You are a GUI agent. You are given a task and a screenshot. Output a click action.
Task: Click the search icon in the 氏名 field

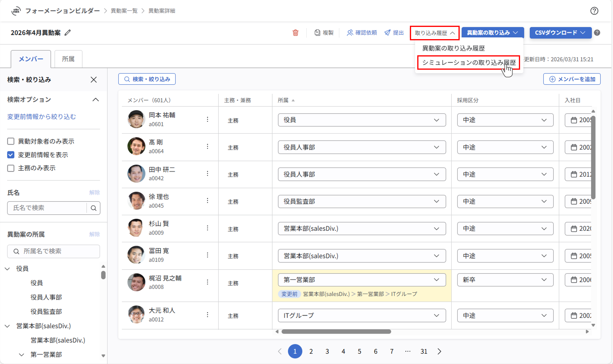click(94, 208)
